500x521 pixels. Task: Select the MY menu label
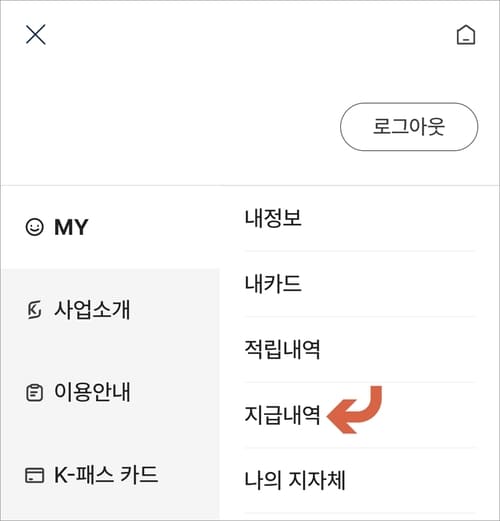coord(71,227)
